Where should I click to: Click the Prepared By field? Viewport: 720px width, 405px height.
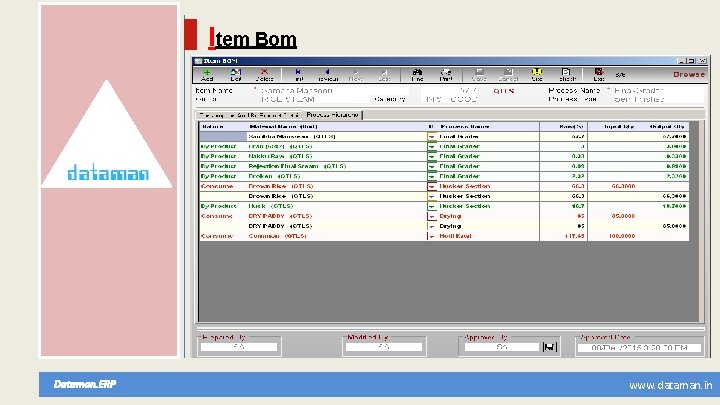239,347
